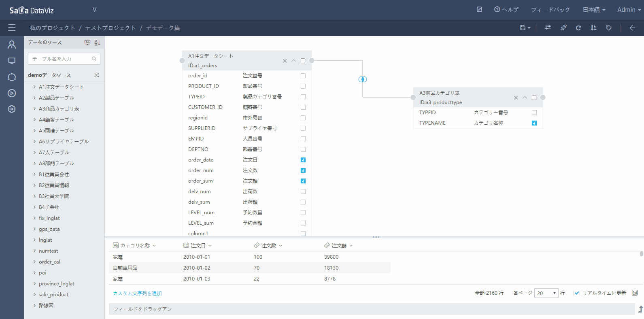Open the Admin user dropdown
Viewport: 644px width, 319px height.
point(629,10)
